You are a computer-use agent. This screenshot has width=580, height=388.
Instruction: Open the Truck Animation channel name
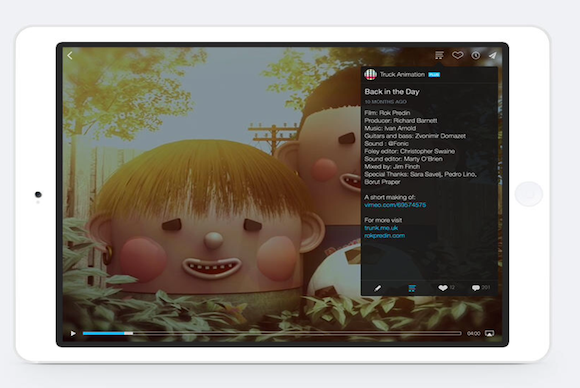(402, 74)
